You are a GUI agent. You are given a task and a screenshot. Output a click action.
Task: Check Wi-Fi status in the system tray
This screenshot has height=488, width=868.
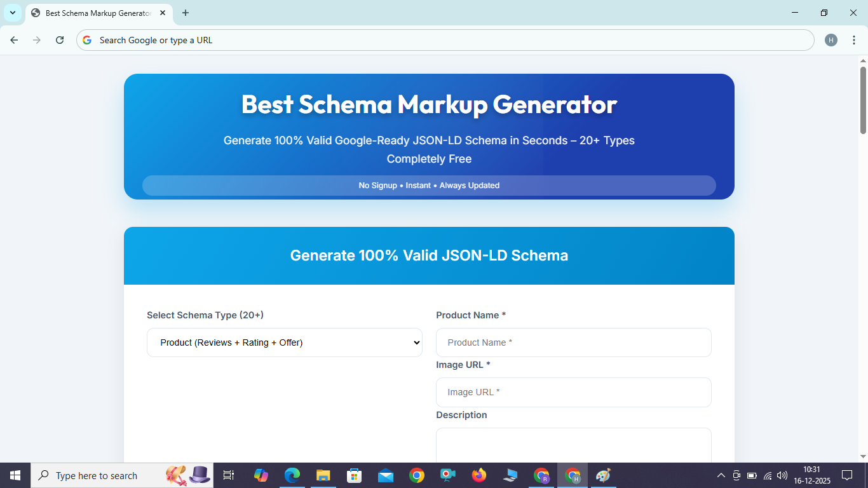(766, 475)
